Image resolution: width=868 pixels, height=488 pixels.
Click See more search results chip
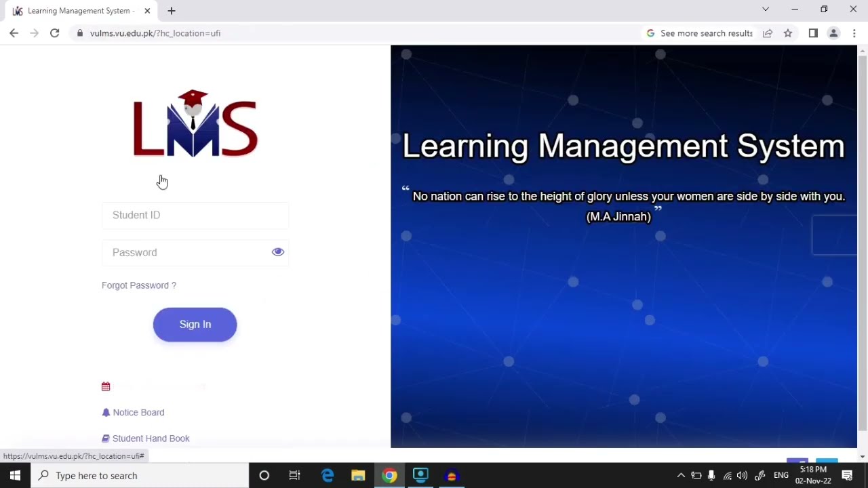coord(700,33)
